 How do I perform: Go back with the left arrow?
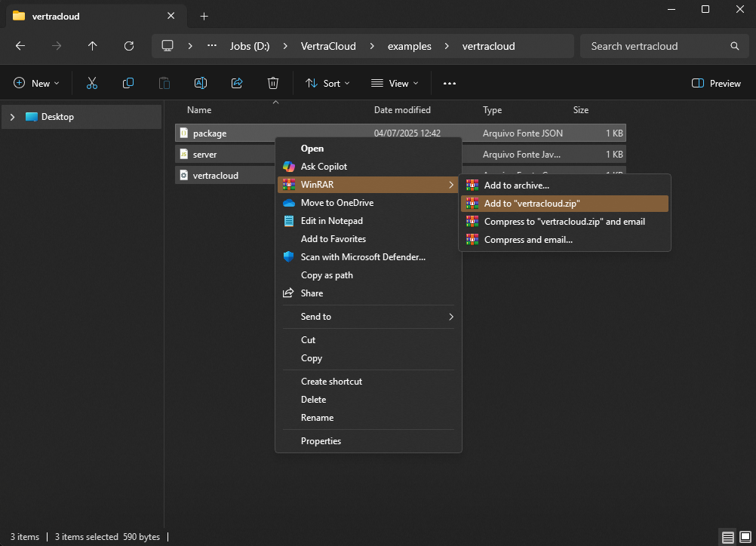point(20,46)
